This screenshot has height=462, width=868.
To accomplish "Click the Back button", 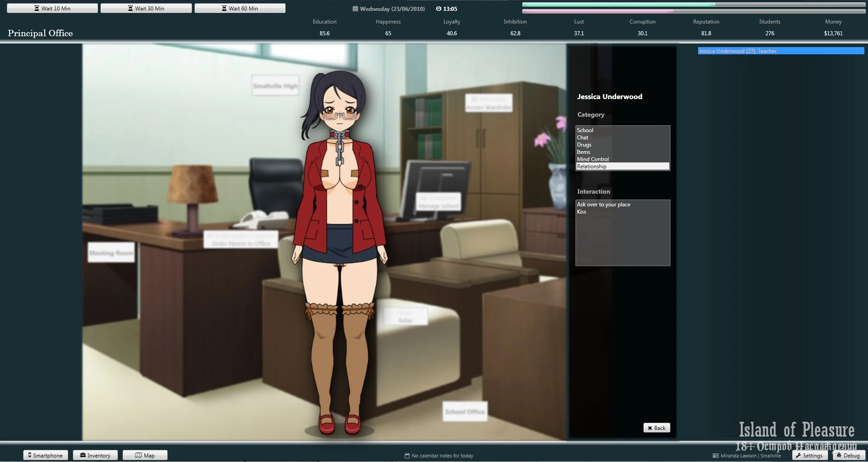I will [x=656, y=428].
